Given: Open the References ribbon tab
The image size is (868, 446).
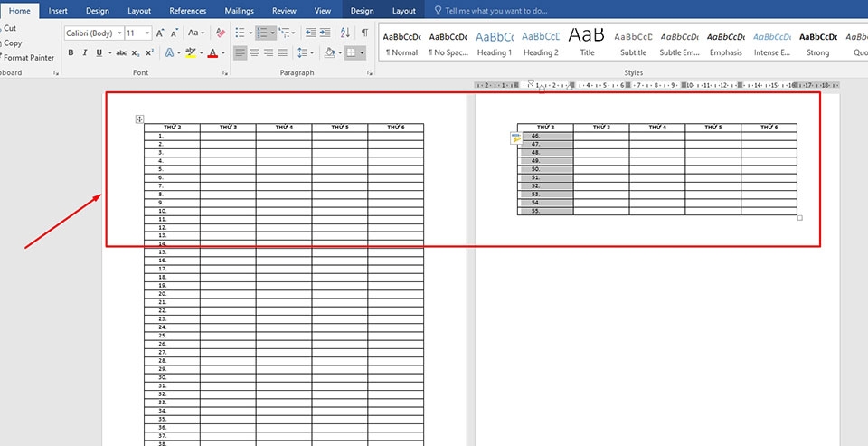Looking at the screenshot, I should (188, 11).
